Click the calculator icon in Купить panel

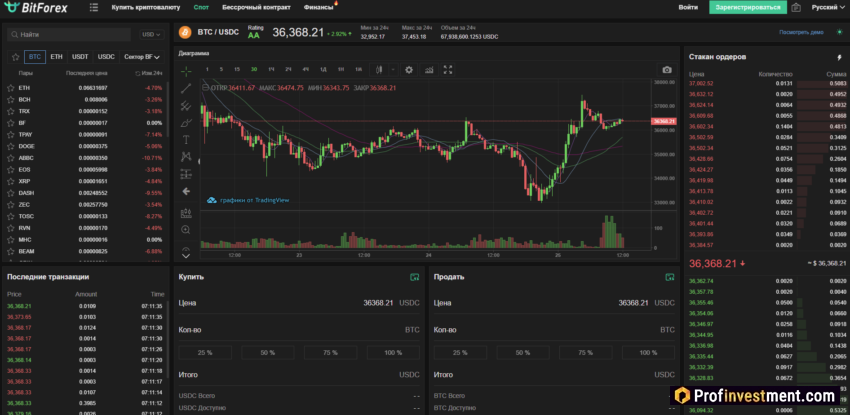pos(415,277)
